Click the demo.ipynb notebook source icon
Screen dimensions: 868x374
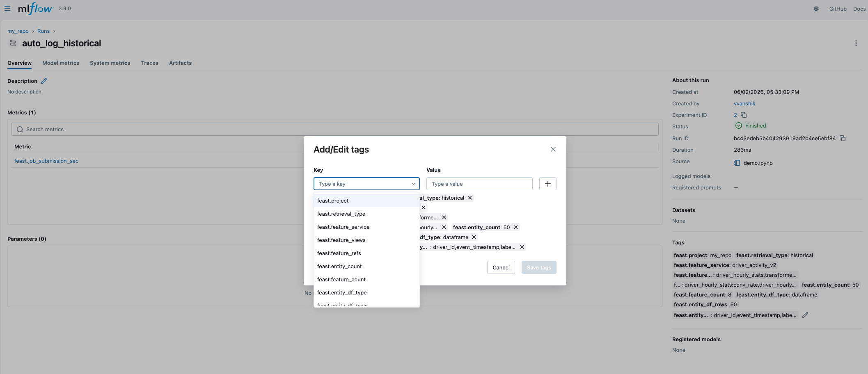click(x=737, y=163)
